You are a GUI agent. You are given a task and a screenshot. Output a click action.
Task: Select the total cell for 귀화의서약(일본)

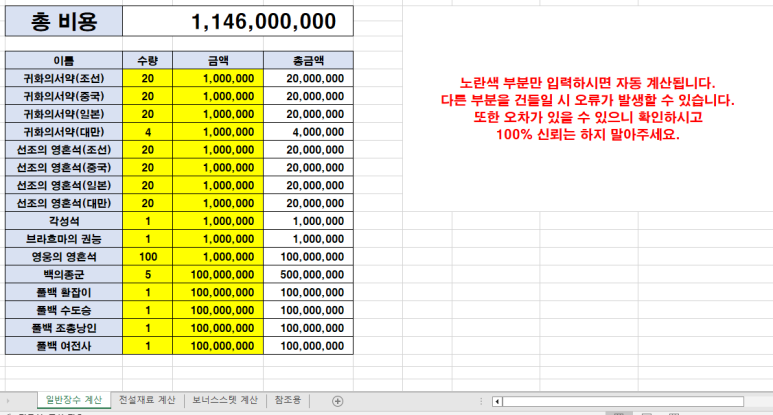(309, 114)
